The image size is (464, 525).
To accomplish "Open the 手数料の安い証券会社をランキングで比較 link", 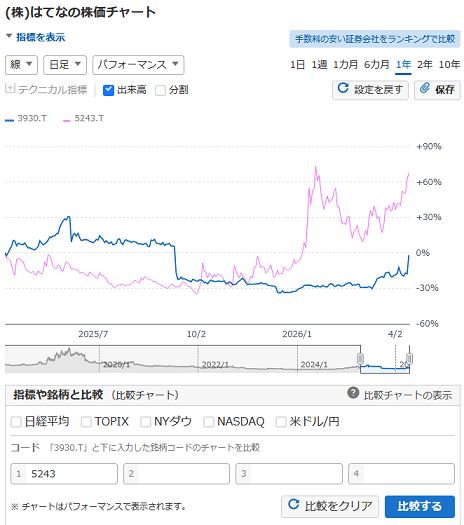I will coord(375,39).
